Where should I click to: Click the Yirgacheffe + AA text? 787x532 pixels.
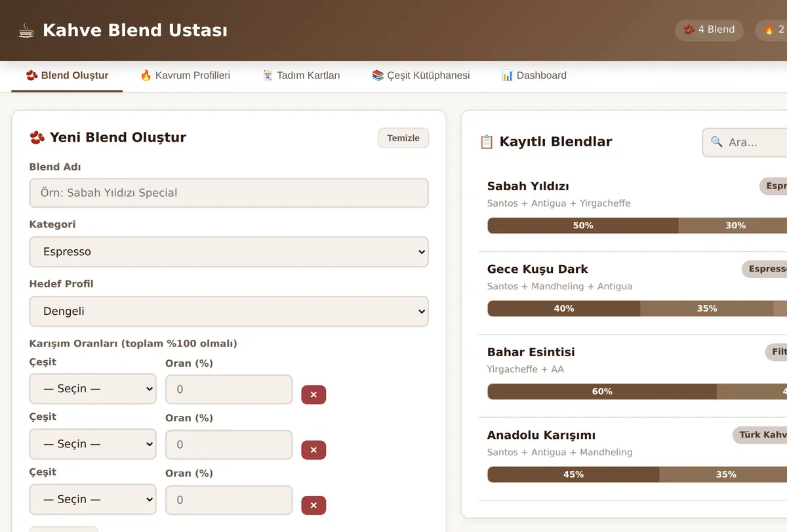[x=525, y=369]
